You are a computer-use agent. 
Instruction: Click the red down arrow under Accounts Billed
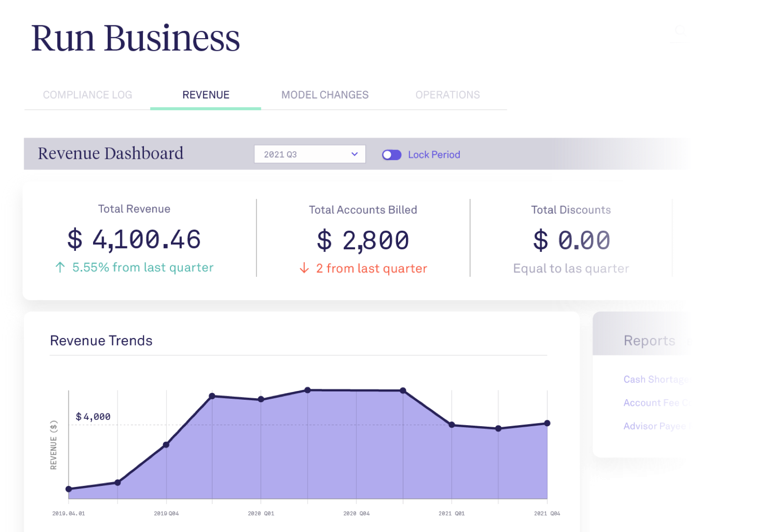304,268
